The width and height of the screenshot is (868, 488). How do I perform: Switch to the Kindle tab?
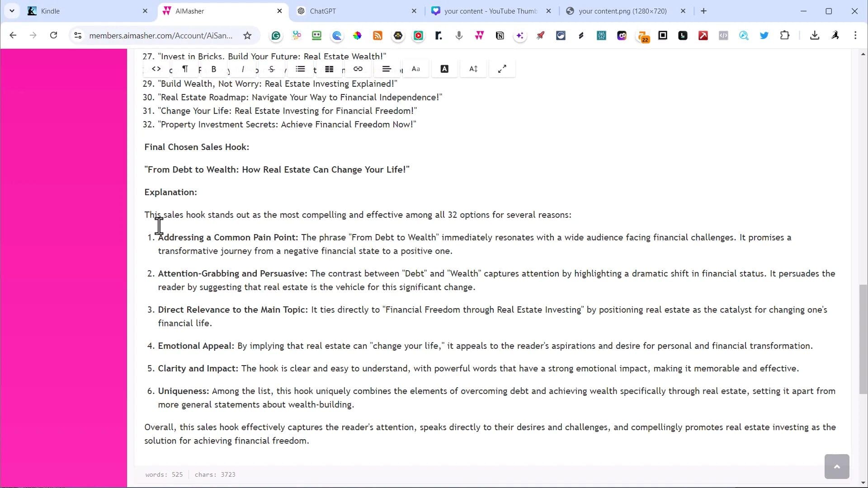(x=50, y=11)
